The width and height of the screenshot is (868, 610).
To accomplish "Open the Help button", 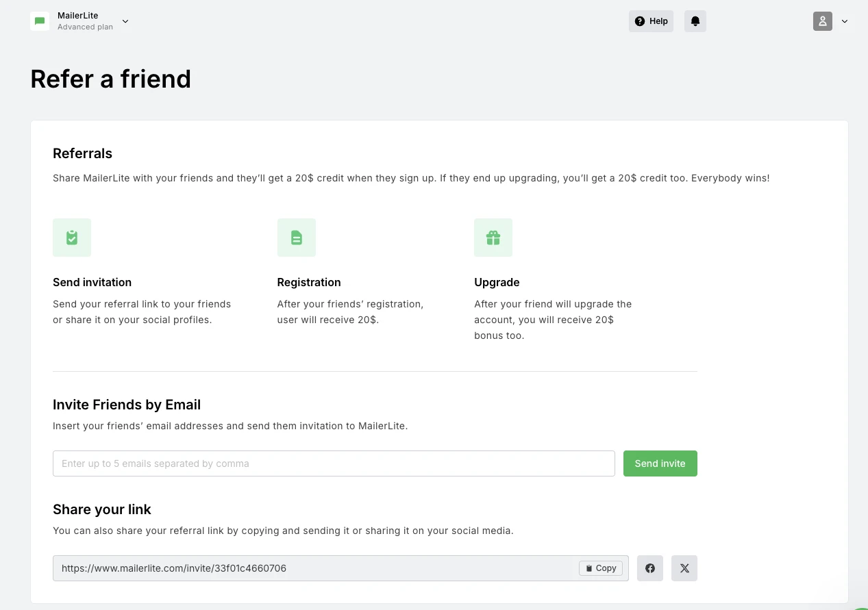I will (x=651, y=21).
